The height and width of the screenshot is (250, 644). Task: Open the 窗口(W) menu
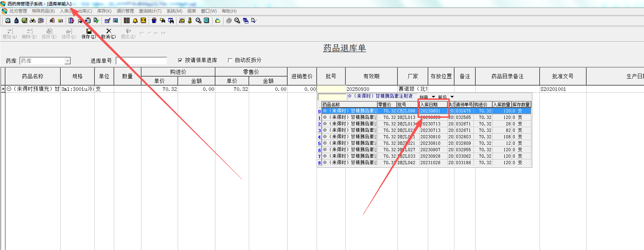tap(209, 11)
